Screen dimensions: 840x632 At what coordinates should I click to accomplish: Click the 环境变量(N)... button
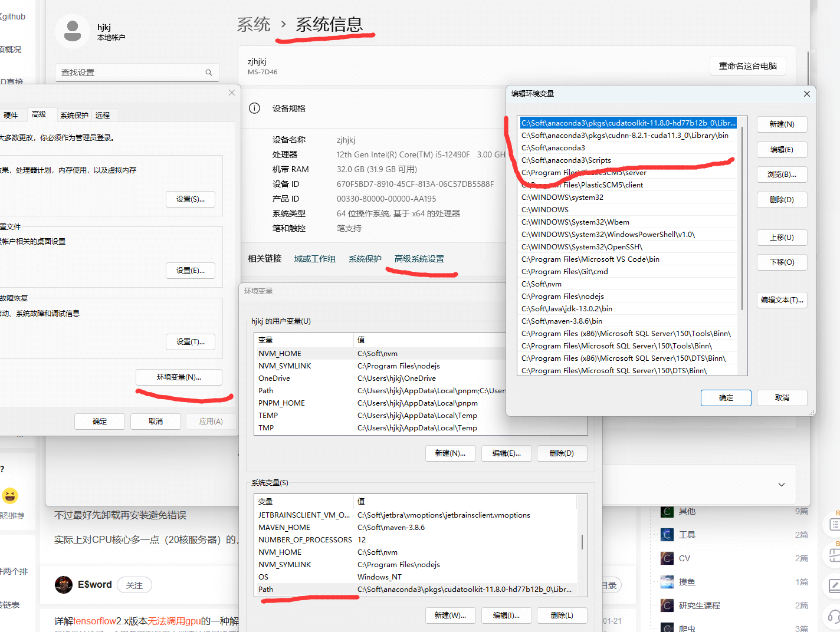click(x=179, y=377)
